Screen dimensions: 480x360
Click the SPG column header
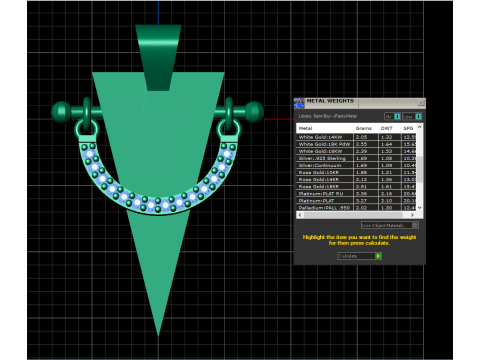408,128
